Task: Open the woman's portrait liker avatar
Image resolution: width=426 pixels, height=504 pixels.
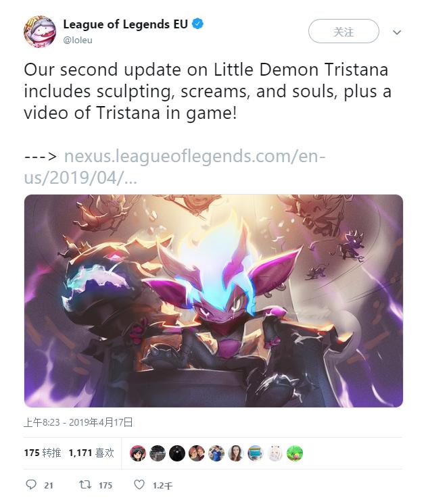Action: [236, 453]
